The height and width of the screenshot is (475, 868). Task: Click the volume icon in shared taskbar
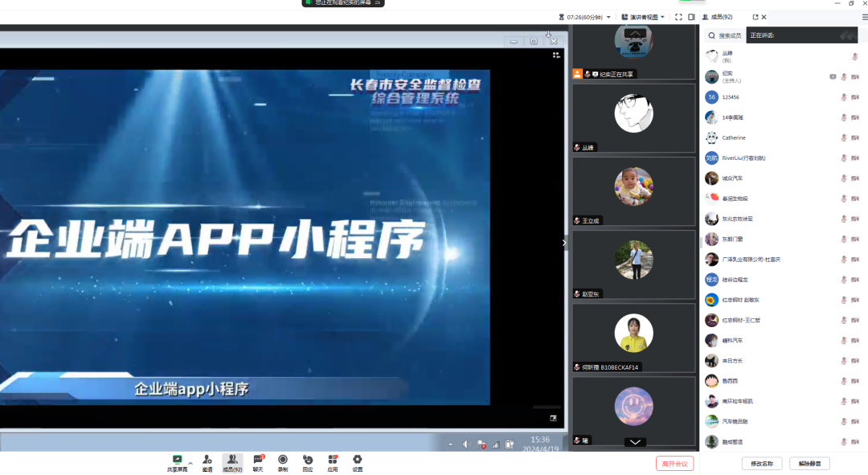(466, 444)
